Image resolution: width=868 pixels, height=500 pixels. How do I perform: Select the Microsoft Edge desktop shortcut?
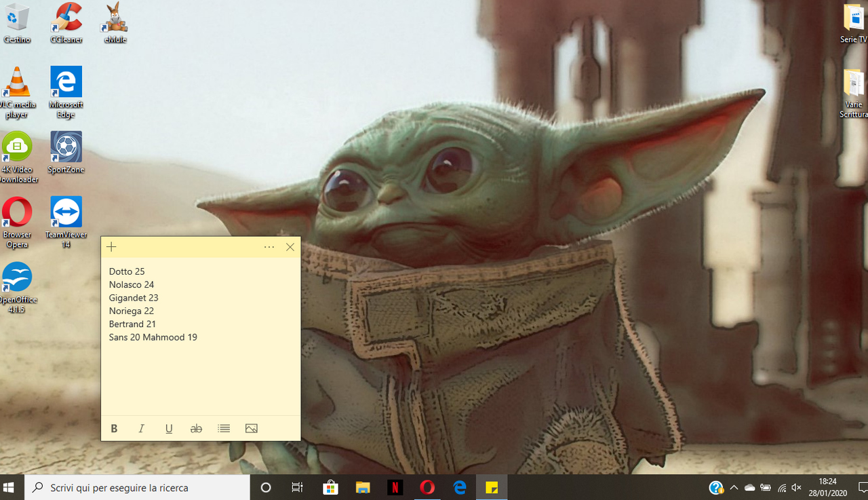[66, 92]
